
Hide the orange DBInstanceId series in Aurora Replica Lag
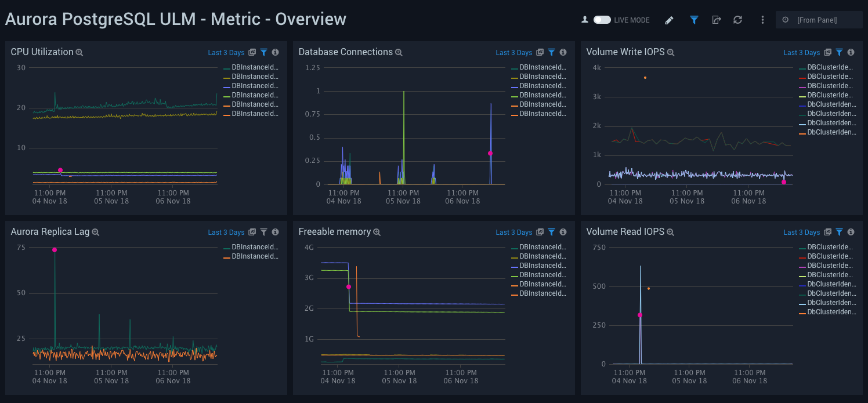[x=254, y=256]
